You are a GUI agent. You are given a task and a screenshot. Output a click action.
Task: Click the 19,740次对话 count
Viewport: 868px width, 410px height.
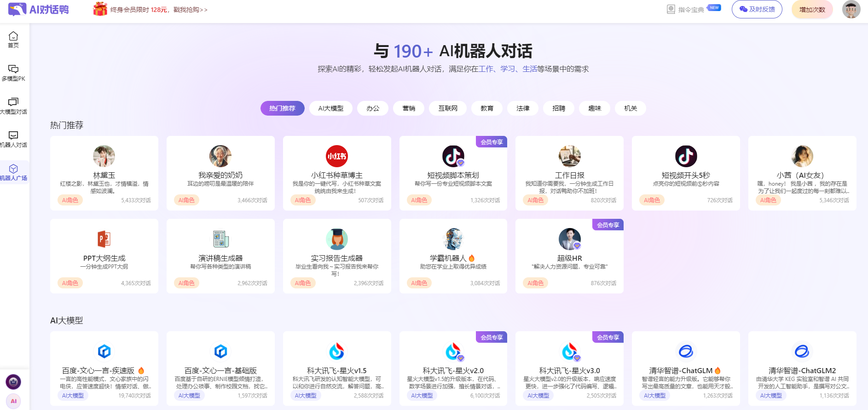134,396
